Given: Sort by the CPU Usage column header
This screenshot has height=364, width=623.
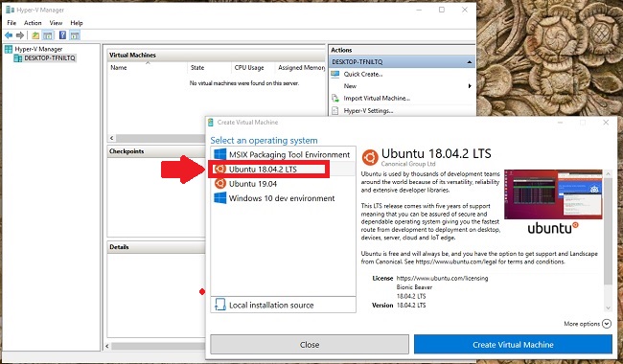Looking at the screenshot, I should coord(253,68).
